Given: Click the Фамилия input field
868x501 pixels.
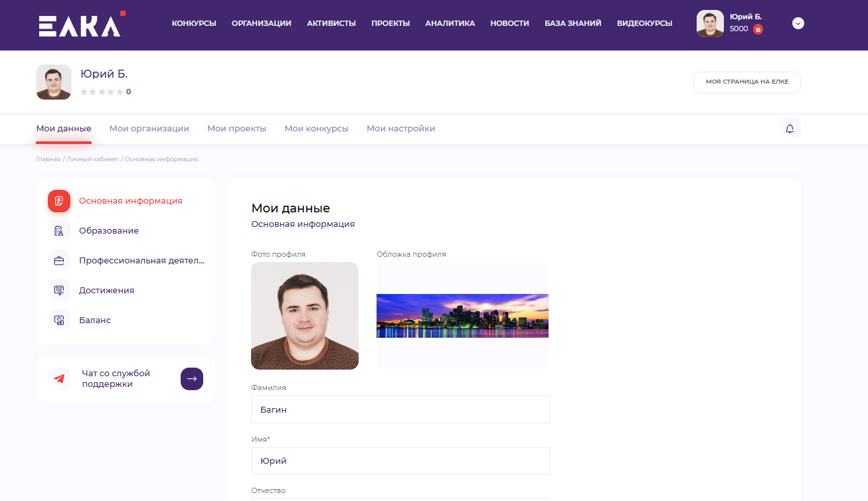Looking at the screenshot, I should coord(400,409).
